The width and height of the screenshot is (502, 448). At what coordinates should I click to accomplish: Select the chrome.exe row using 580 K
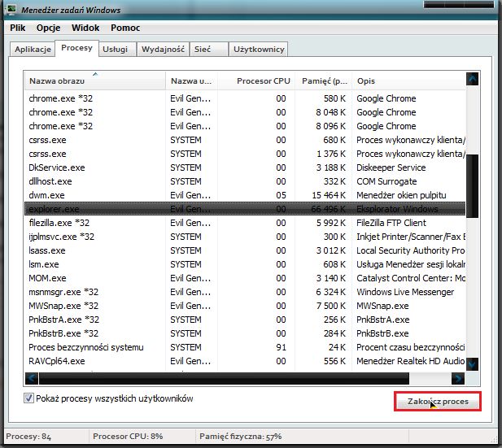click(245, 98)
